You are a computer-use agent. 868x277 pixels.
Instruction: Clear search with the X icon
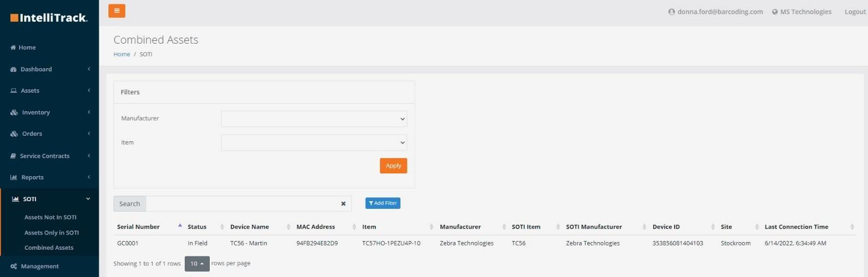click(343, 204)
